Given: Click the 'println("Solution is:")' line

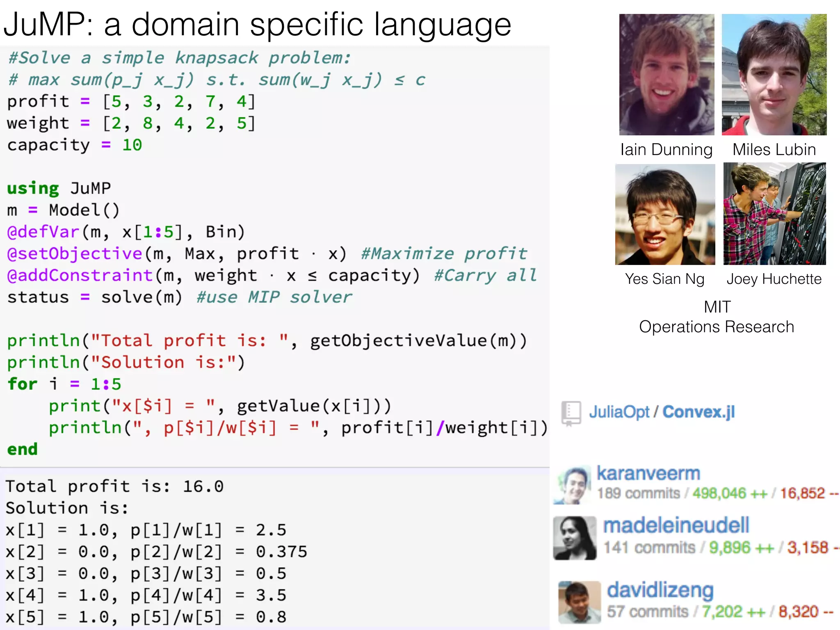Looking at the screenshot, I should tap(126, 363).
